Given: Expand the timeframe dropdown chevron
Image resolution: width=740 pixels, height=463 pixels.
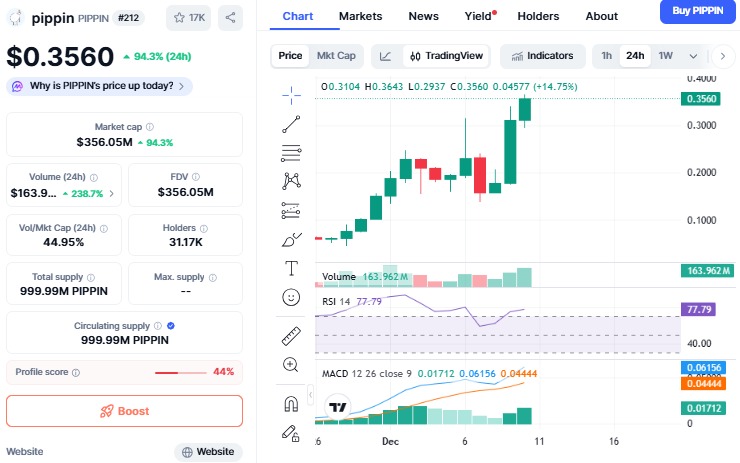Looking at the screenshot, I should point(693,56).
